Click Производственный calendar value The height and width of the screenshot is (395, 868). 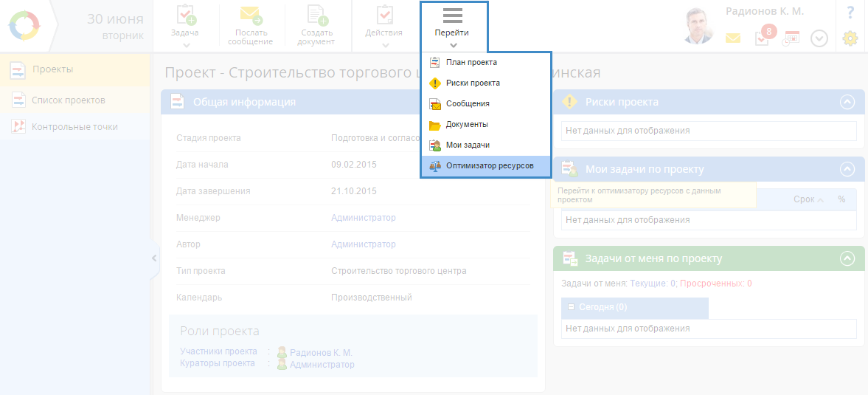tap(372, 298)
